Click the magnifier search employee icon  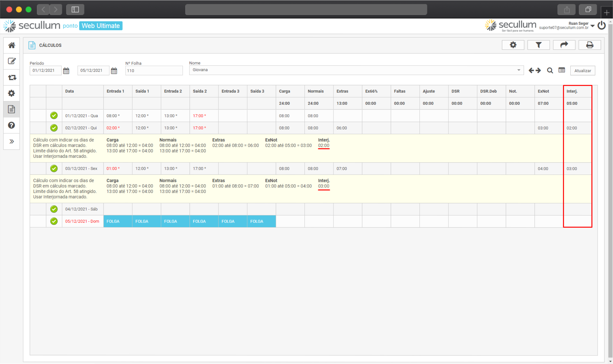click(550, 71)
